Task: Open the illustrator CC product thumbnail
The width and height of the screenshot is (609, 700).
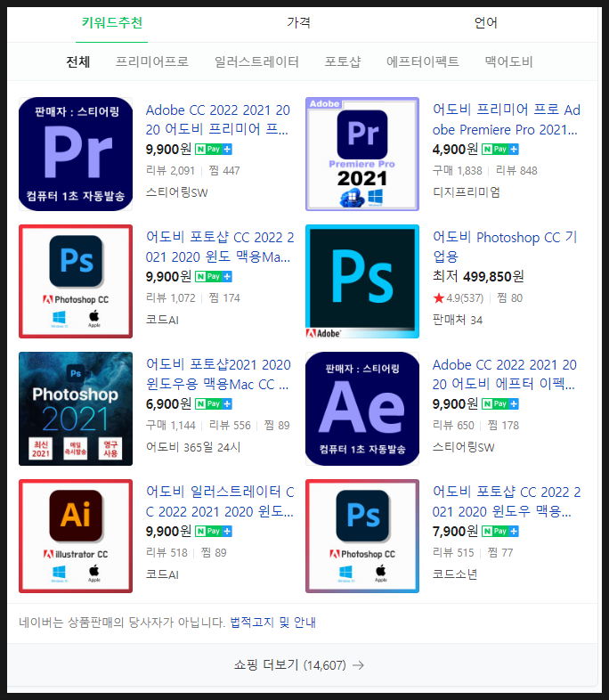Action: (x=76, y=536)
